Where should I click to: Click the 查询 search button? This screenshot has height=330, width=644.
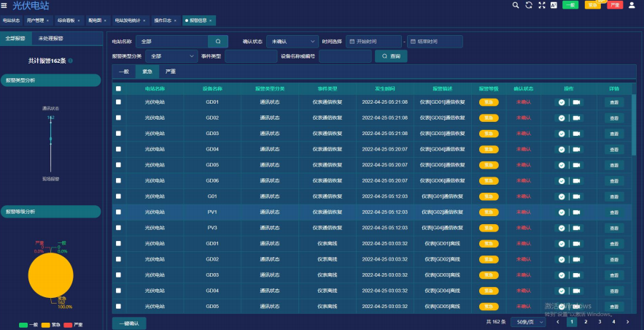391,55
